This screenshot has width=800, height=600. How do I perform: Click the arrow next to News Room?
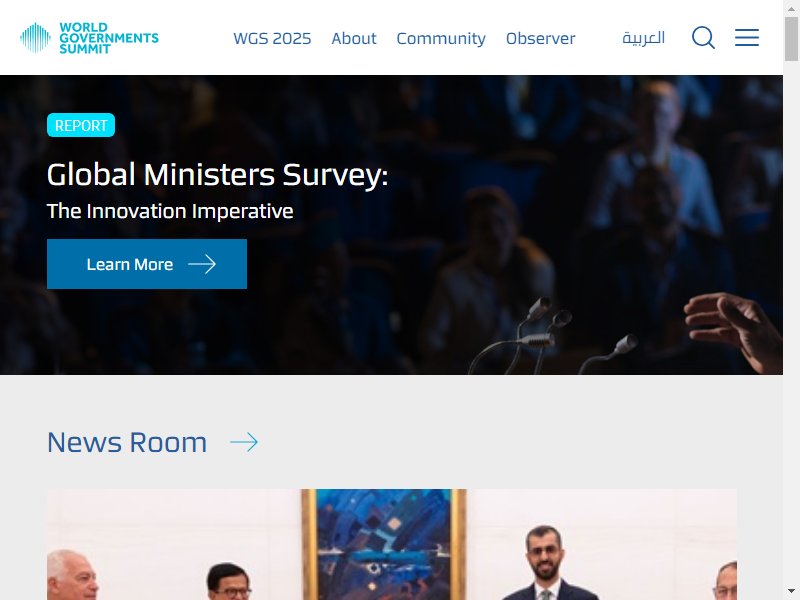(x=244, y=442)
